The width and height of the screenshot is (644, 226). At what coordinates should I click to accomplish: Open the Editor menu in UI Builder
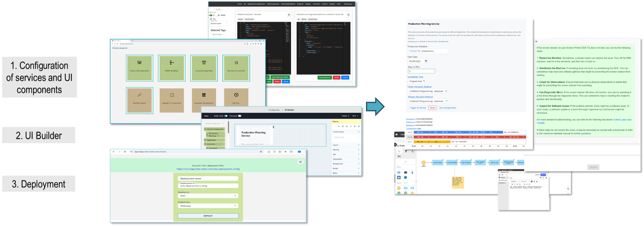click(x=207, y=116)
